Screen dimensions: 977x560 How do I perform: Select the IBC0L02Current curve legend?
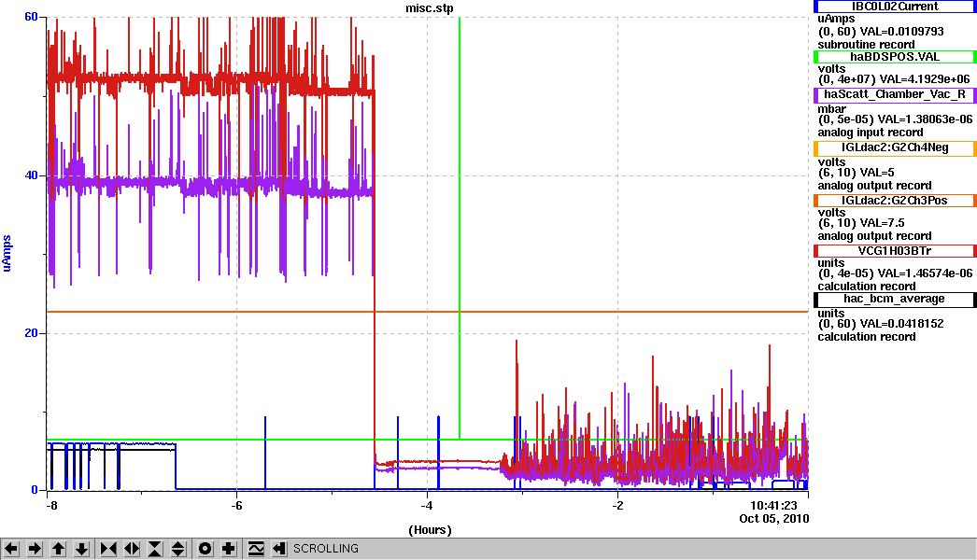895,7
